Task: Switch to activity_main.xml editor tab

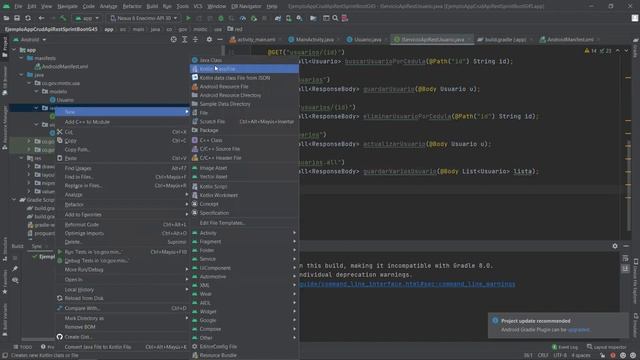Action: click(256, 40)
